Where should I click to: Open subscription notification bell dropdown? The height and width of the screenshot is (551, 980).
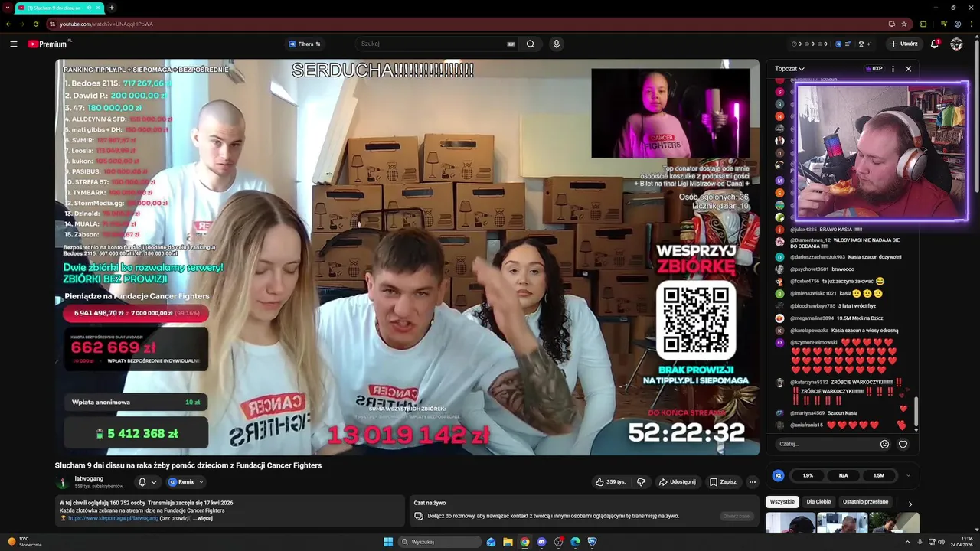147,482
